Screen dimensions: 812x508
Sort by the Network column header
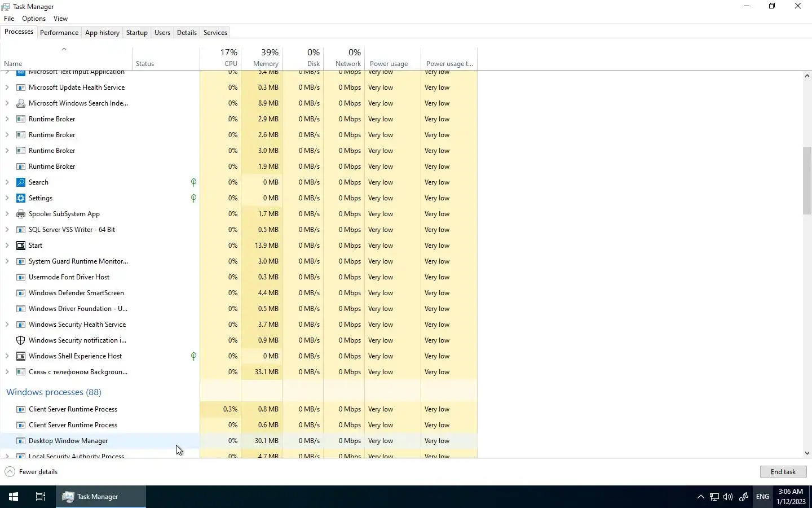[x=344, y=58]
